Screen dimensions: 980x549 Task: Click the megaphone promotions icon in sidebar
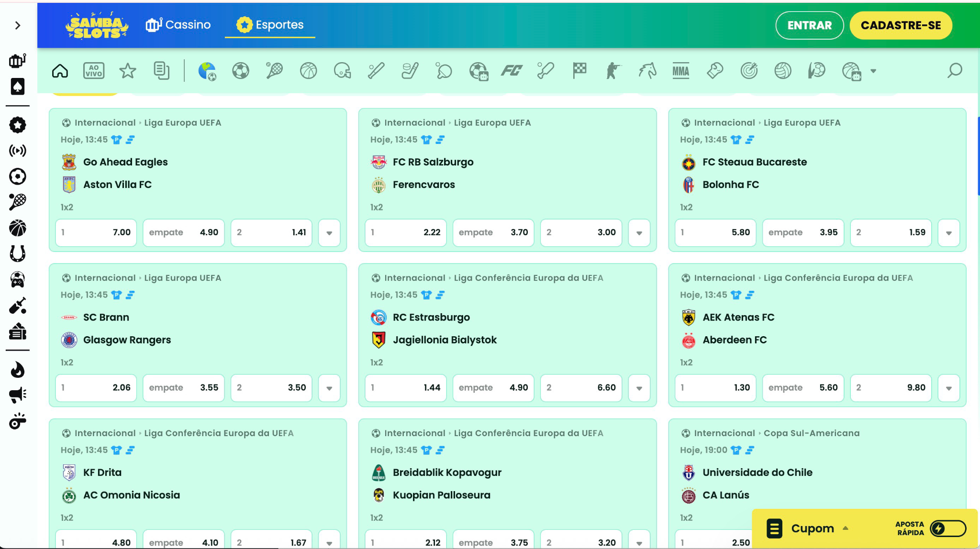click(x=18, y=395)
